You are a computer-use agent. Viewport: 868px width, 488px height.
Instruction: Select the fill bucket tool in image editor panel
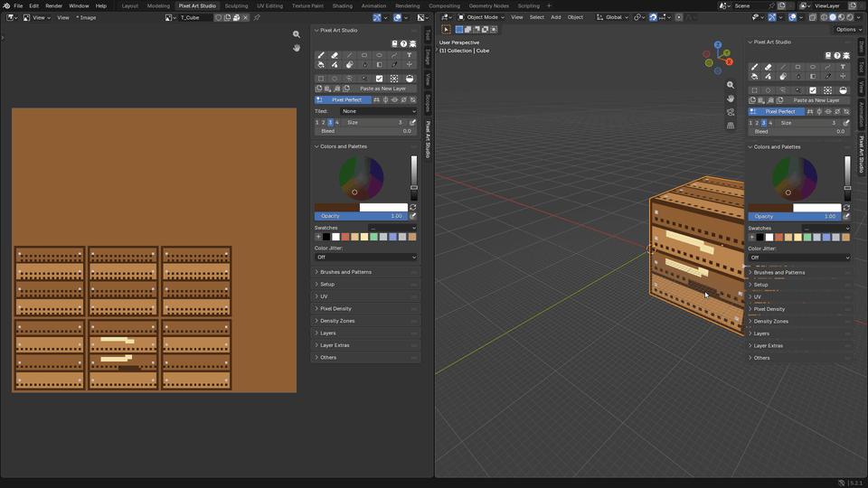321,65
